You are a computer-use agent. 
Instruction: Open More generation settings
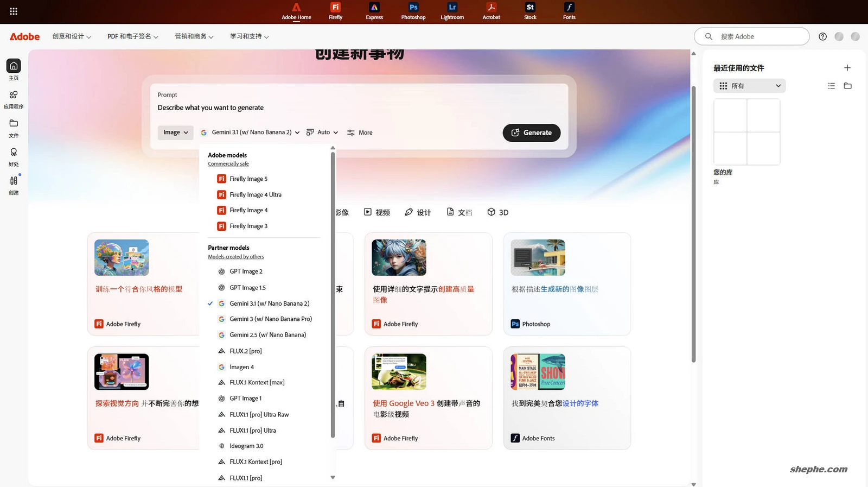(360, 132)
